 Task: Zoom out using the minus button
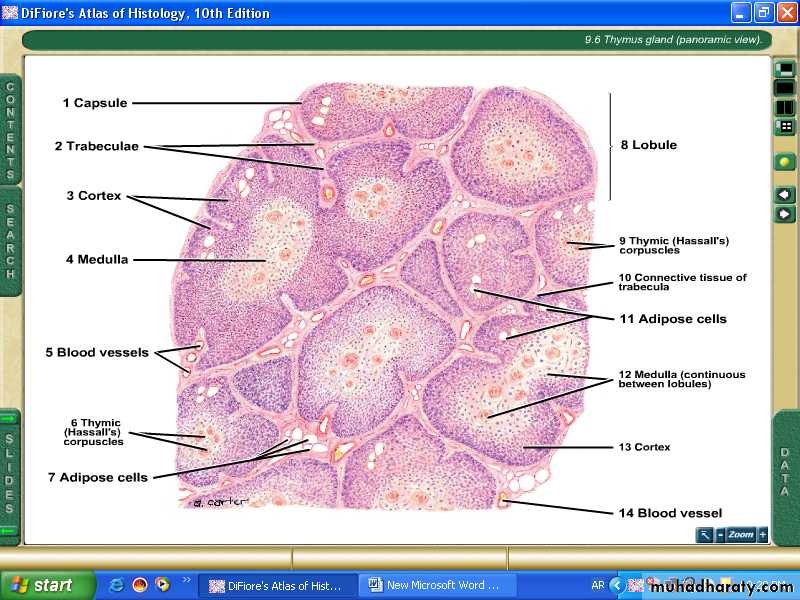[720, 535]
